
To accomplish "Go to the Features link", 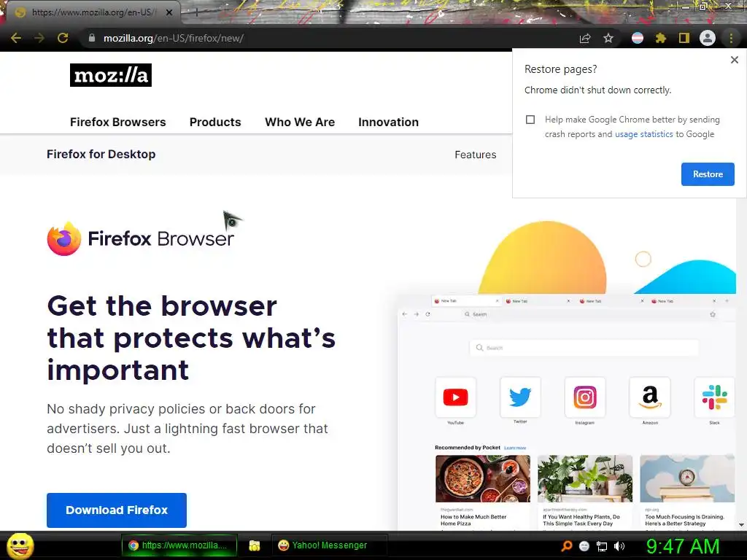I will pos(476,155).
